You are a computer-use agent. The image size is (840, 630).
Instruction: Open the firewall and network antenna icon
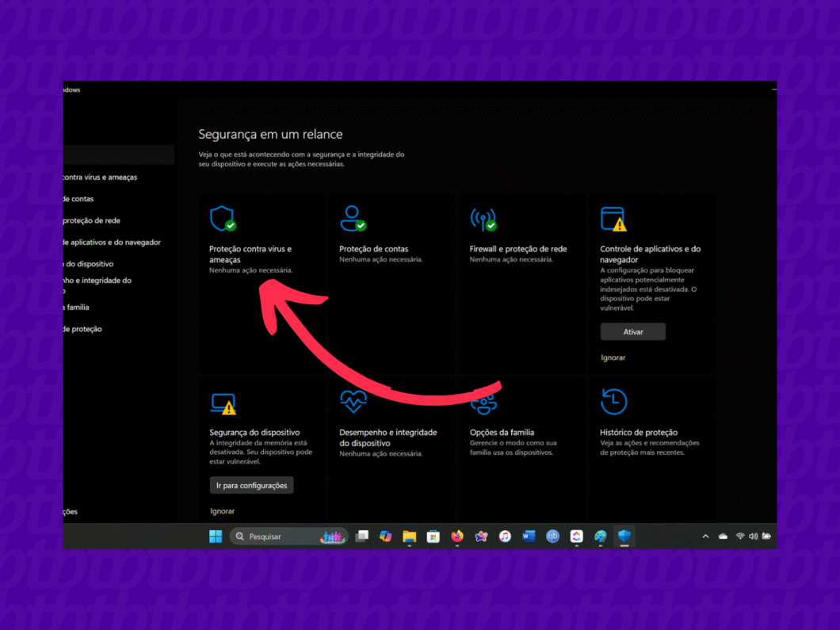[483, 219]
